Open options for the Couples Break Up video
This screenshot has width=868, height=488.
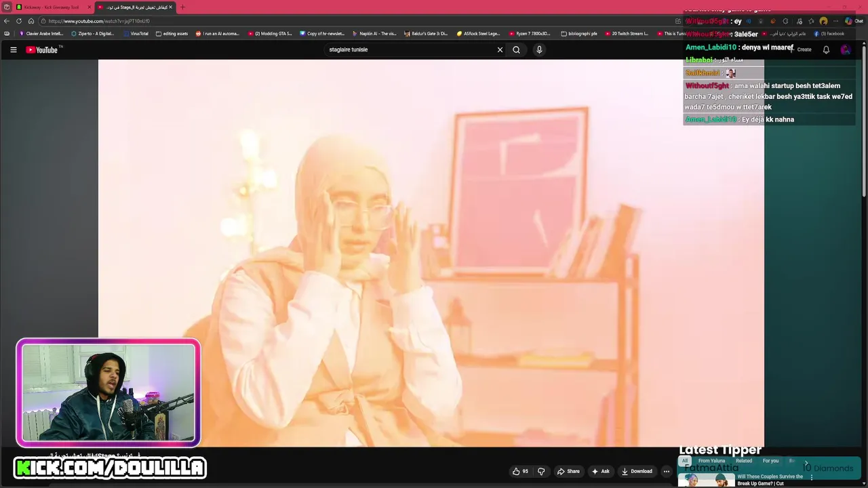click(811, 477)
